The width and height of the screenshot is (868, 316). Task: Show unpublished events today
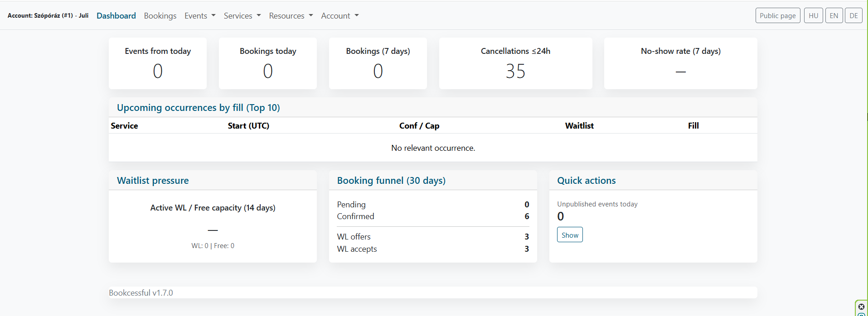[x=569, y=235]
